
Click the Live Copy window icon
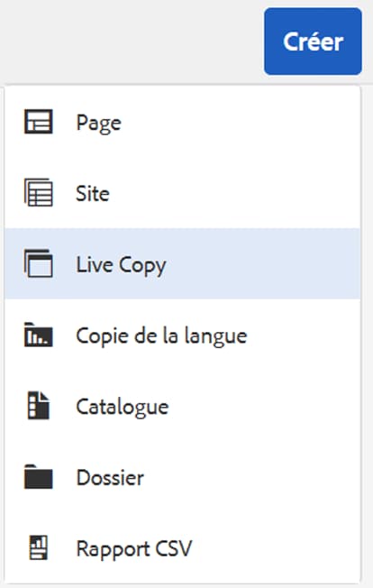coord(39,263)
